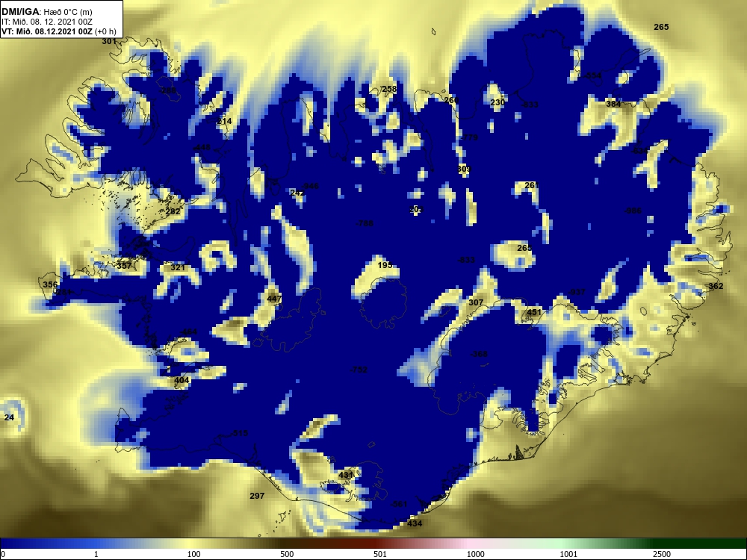Image resolution: width=747 pixels, height=560 pixels.
Task: Select the 431 height value
Action: (x=345, y=475)
